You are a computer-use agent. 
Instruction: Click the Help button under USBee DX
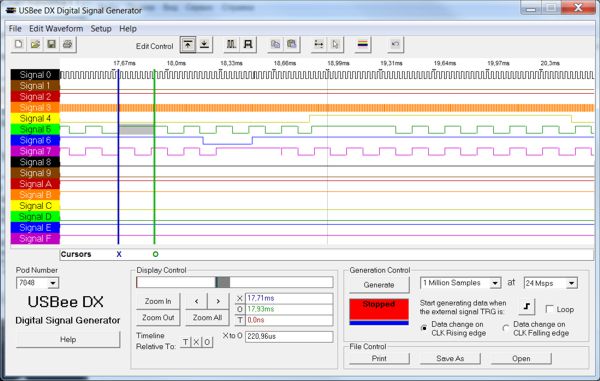click(x=68, y=340)
